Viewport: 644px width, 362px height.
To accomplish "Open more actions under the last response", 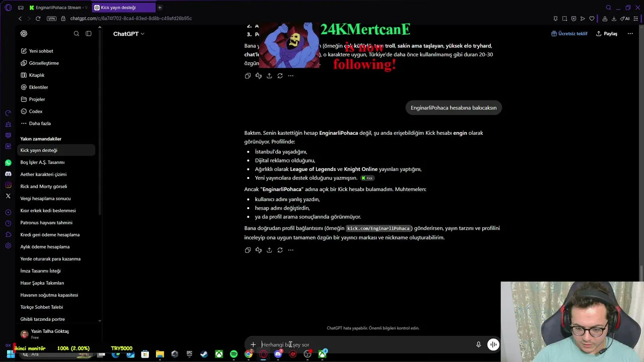I will 291,250.
